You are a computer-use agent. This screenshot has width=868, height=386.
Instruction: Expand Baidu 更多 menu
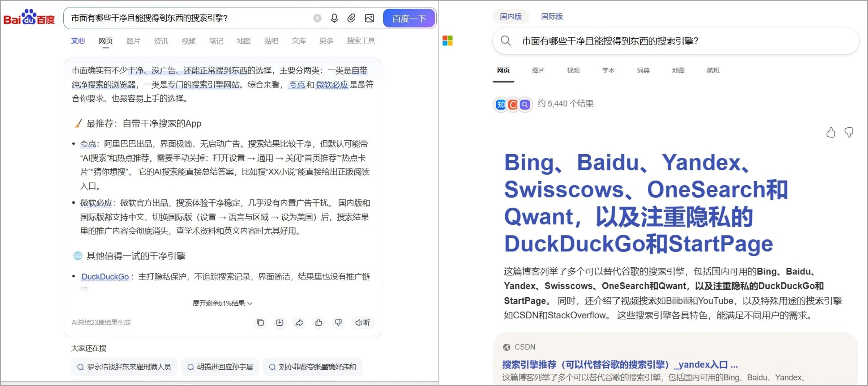tap(326, 41)
